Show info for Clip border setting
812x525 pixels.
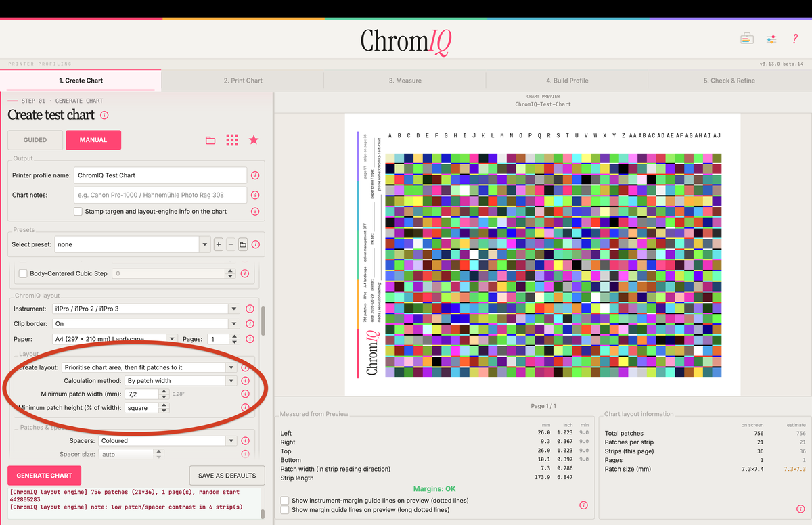coord(250,324)
